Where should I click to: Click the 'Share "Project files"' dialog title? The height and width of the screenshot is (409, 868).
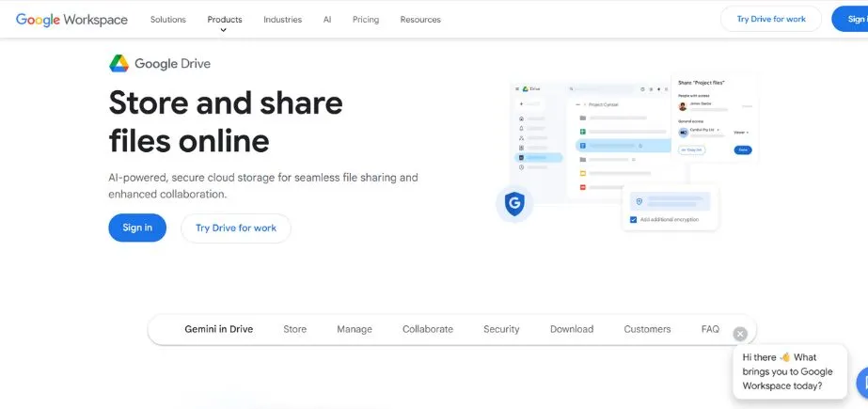pos(702,83)
